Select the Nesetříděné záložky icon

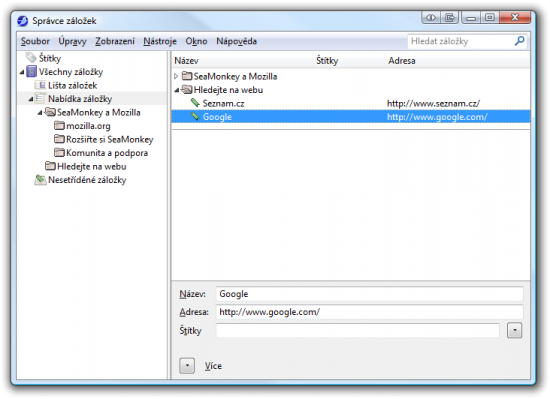tap(40, 180)
